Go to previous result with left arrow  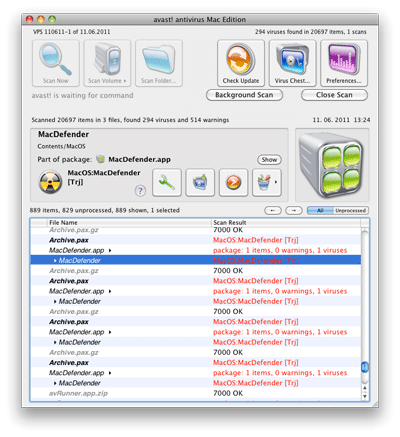(273, 211)
